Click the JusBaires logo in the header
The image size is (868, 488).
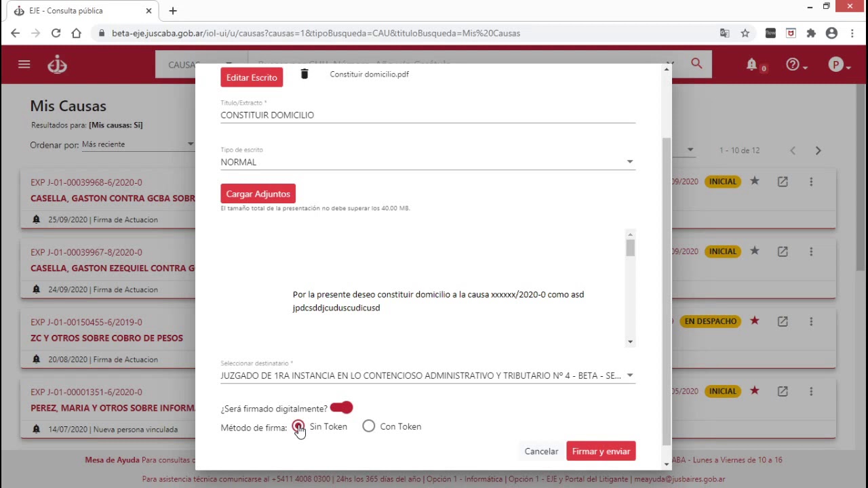(57, 64)
